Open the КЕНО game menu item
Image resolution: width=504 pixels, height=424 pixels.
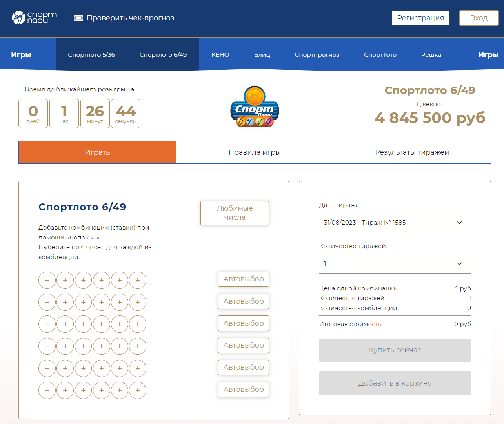click(220, 55)
